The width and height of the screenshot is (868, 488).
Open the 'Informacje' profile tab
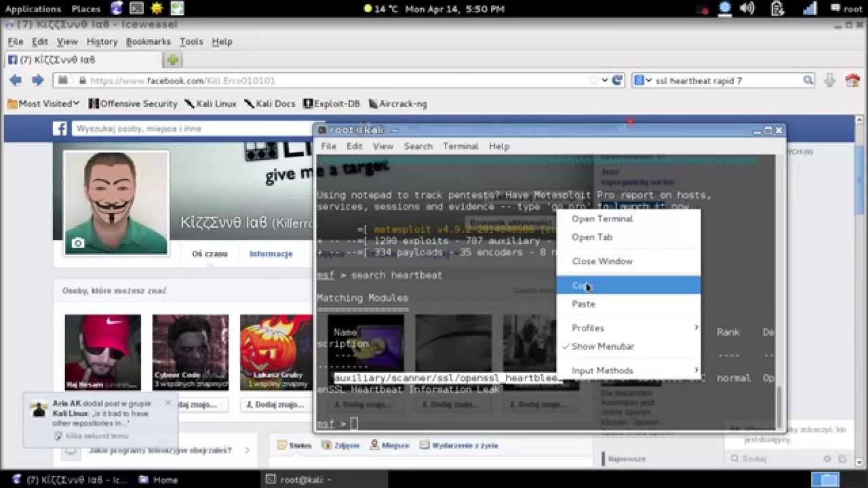(x=271, y=254)
